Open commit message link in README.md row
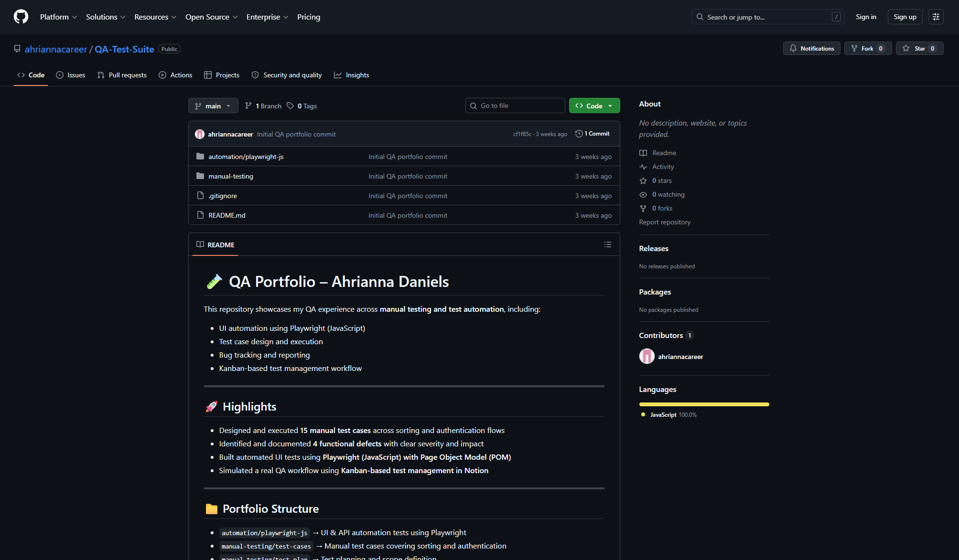Viewport: 959px width, 560px height. click(408, 215)
